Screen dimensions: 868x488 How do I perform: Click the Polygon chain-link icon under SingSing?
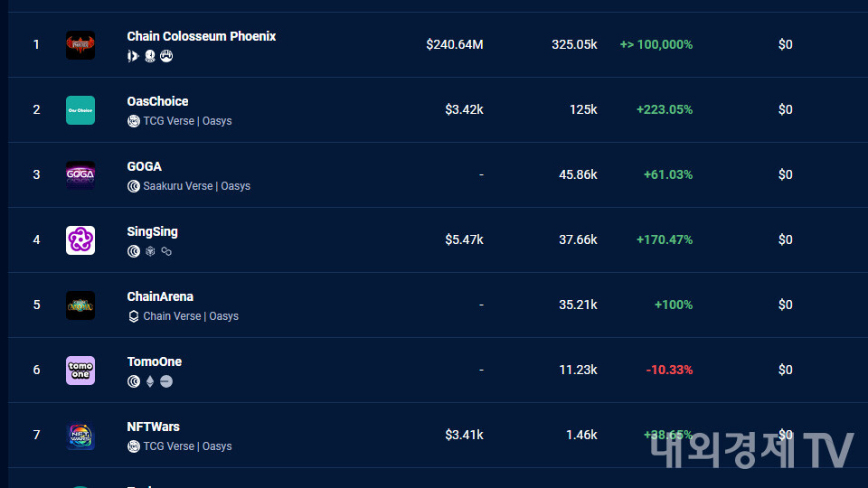pos(166,251)
